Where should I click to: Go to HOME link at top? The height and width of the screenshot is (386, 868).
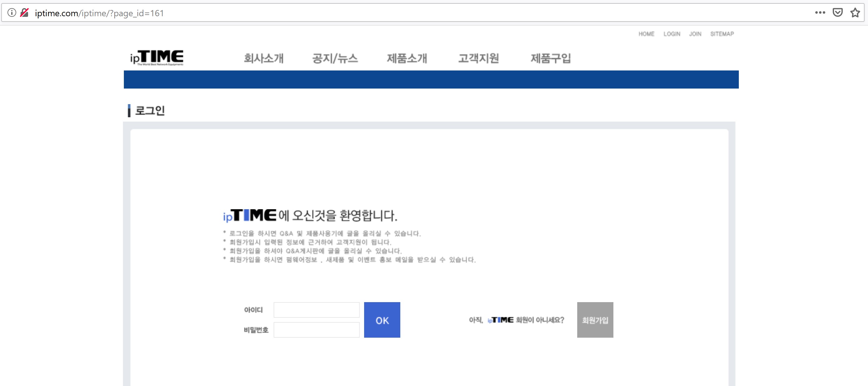point(646,34)
